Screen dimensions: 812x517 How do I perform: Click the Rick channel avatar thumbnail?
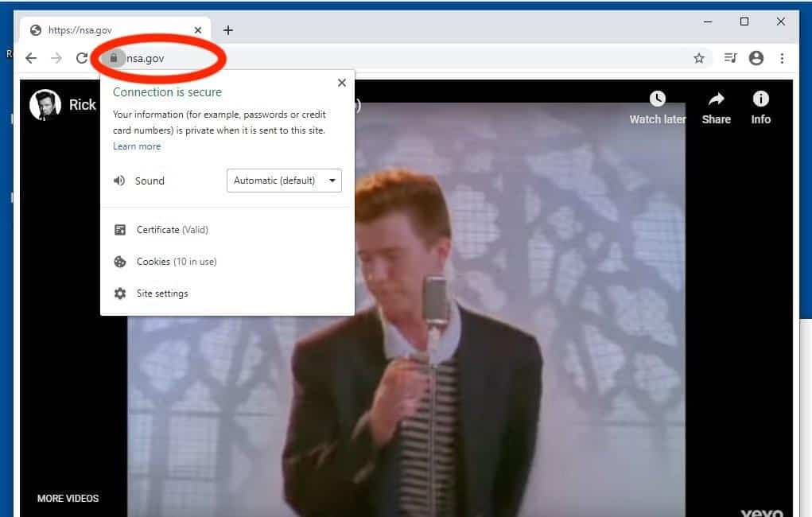tap(45, 105)
